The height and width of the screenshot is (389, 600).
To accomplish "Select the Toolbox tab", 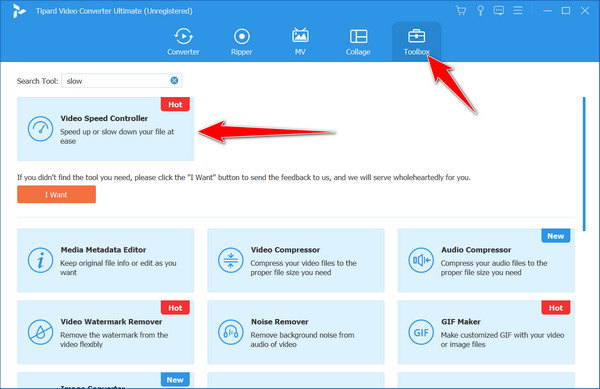I will tap(416, 42).
